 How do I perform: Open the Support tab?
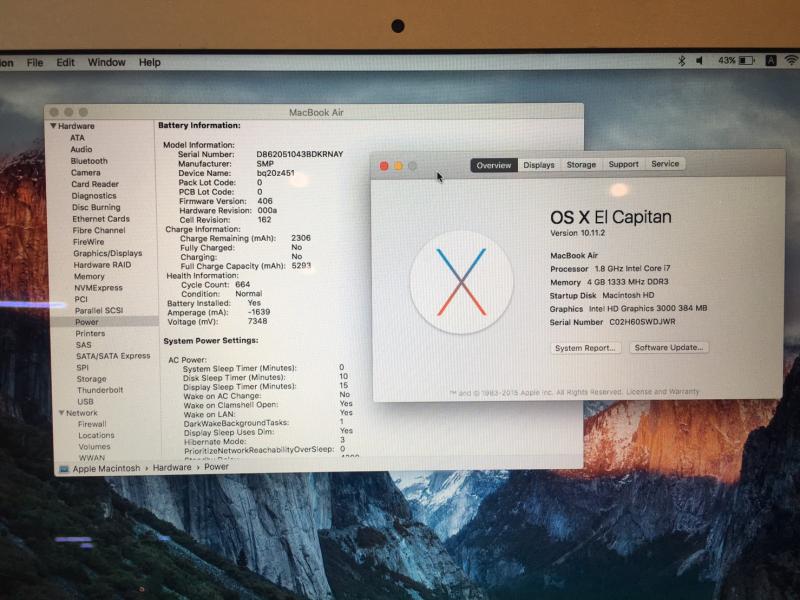point(623,165)
